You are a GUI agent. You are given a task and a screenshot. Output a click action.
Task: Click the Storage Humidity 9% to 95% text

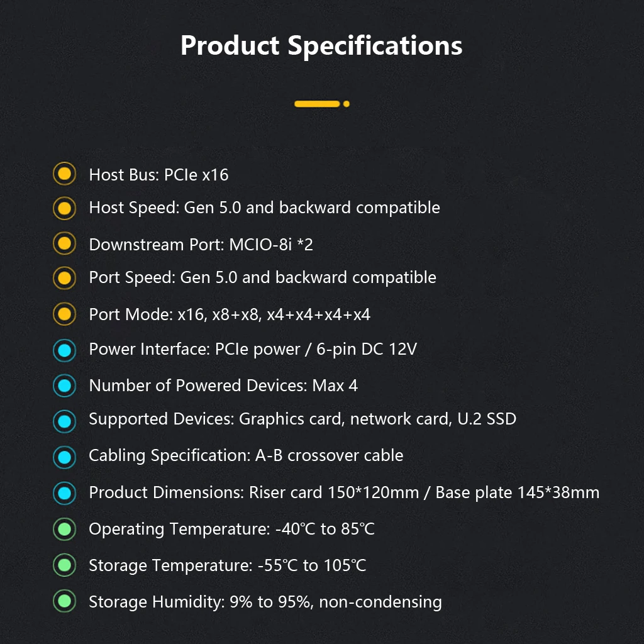265,602
